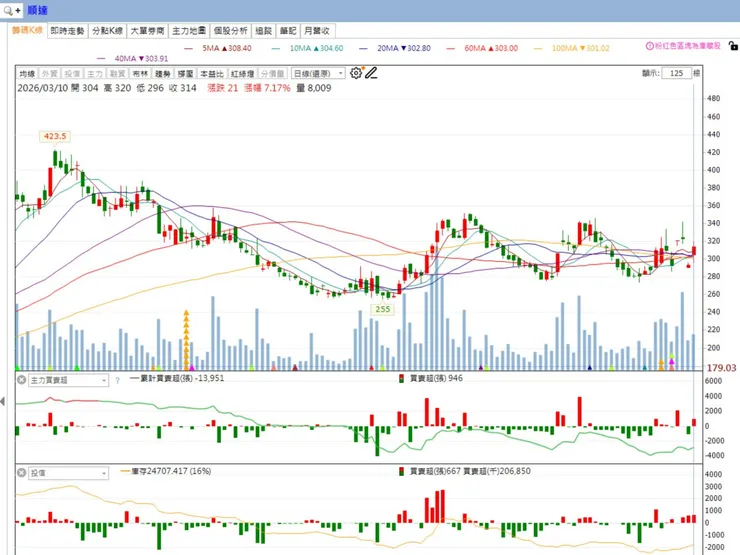Click the unlock padlock icon
The height and width of the screenshot is (555, 740).
pos(733,46)
